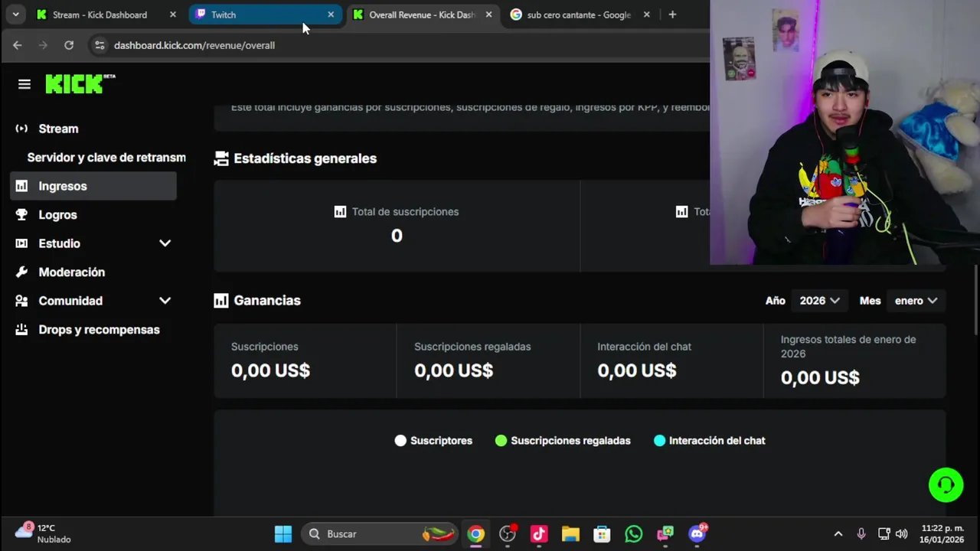This screenshot has height=551, width=980.
Task: Open the green support headset chat button
Action: click(x=946, y=485)
